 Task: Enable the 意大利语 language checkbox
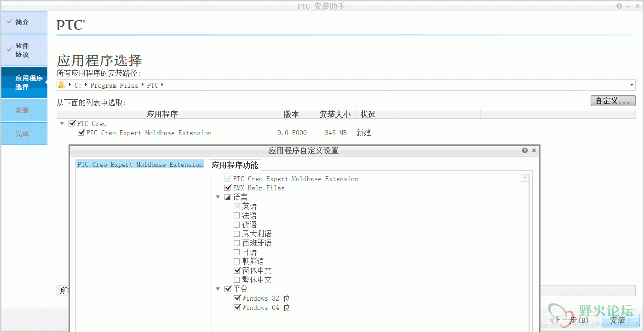click(x=237, y=234)
